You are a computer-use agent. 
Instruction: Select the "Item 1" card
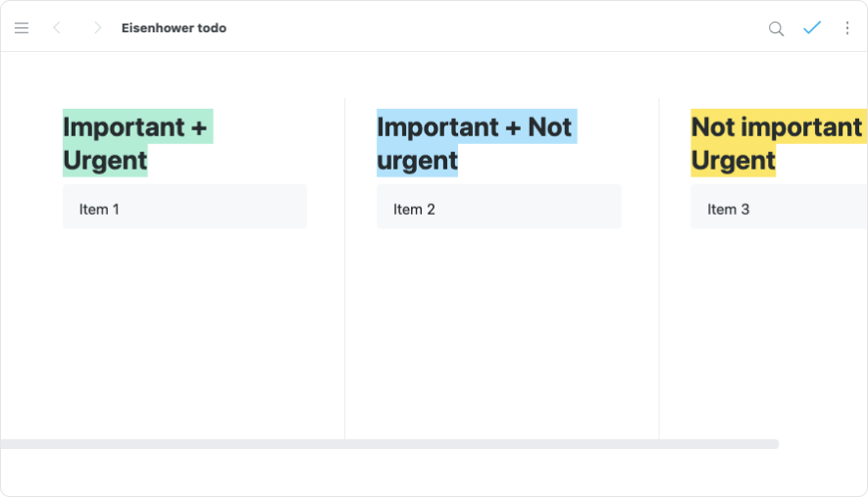[184, 208]
